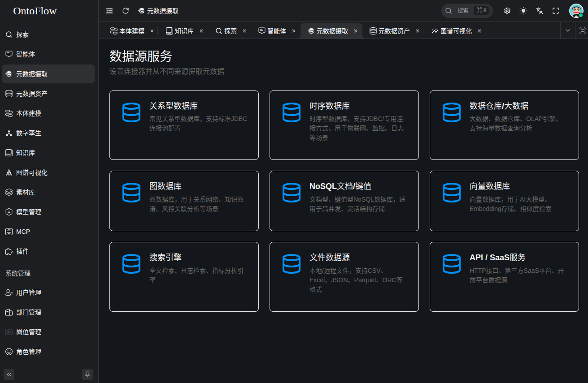Pin the sidebar with pin button
This screenshot has width=588, height=383.
87,374
